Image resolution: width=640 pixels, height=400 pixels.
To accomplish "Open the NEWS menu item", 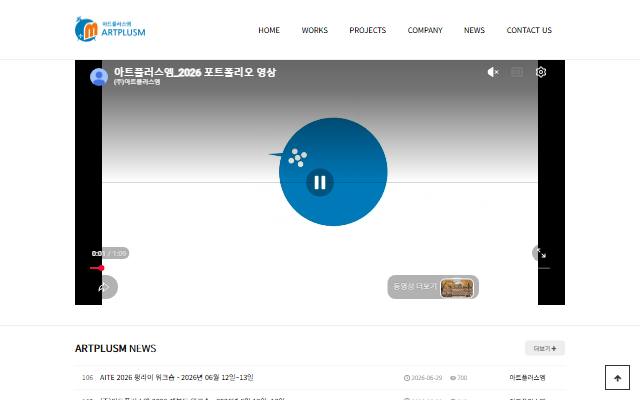I will [474, 30].
